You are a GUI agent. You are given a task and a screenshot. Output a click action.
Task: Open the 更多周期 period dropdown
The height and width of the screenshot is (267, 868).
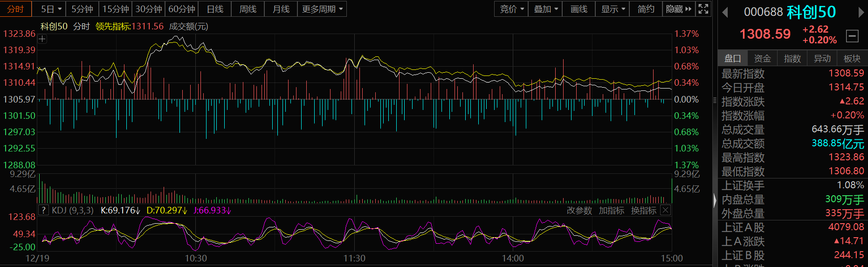[322, 9]
